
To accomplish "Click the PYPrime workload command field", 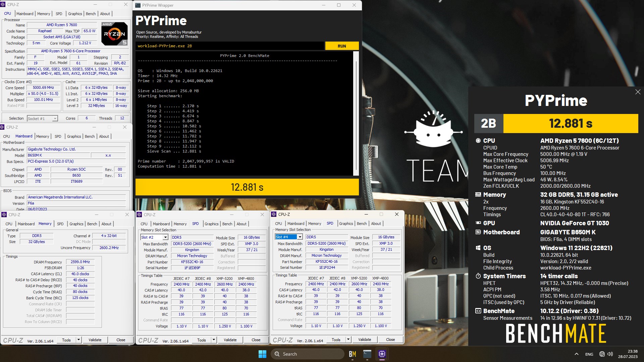I will (x=230, y=46).
